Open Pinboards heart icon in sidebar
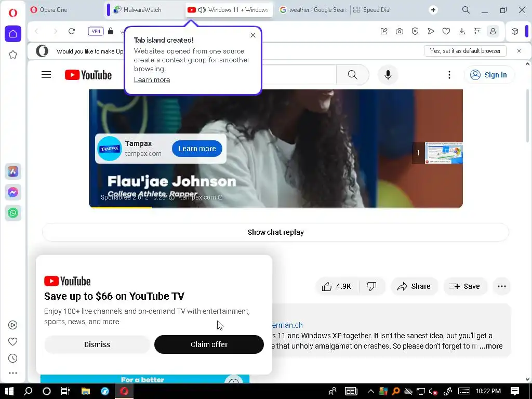The height and width of the screenshot is (399, 532). point(12,342)
